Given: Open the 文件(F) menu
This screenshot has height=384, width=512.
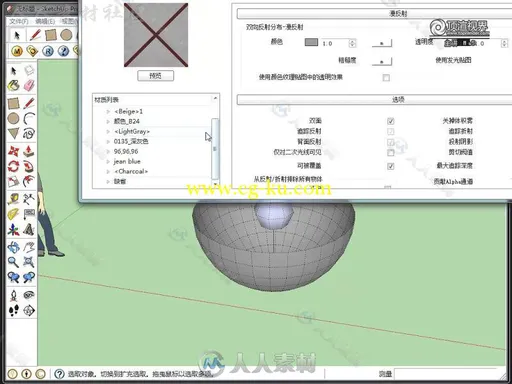Looking at the screenshot, I should coord(19,22).
